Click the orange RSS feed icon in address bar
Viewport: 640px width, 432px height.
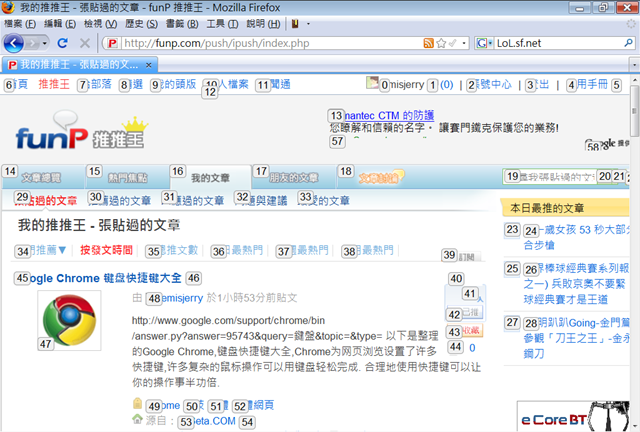(428, 43)
